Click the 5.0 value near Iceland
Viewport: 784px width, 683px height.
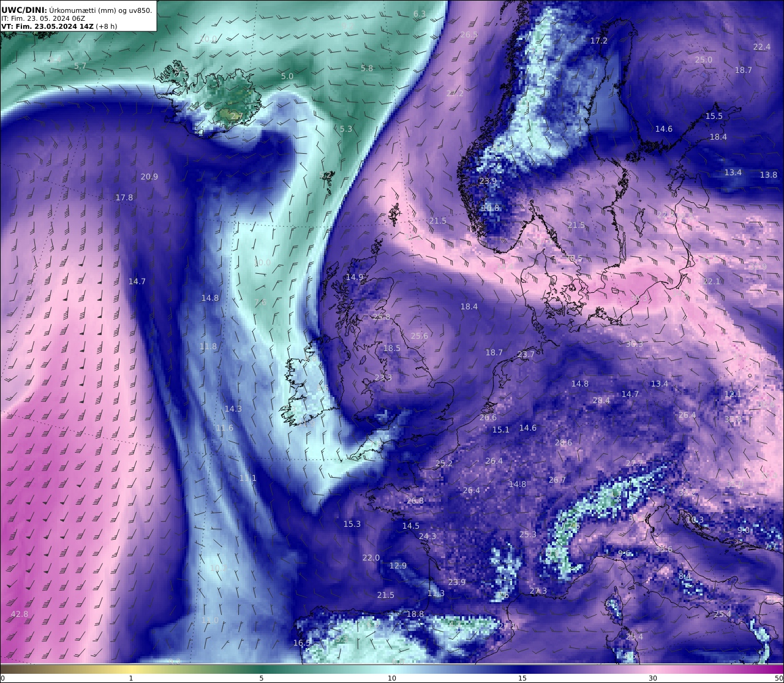click(287, 76)
